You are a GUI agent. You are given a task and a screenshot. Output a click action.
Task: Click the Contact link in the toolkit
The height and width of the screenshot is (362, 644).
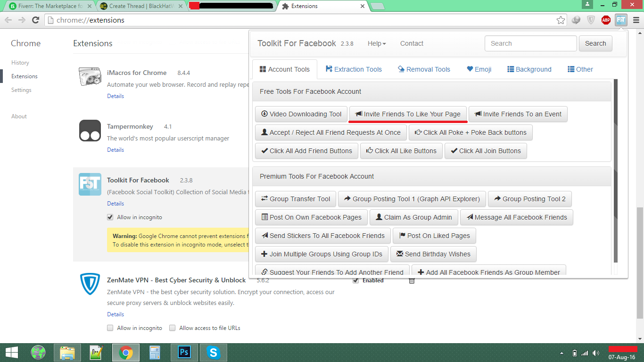[x=412, y=43]
